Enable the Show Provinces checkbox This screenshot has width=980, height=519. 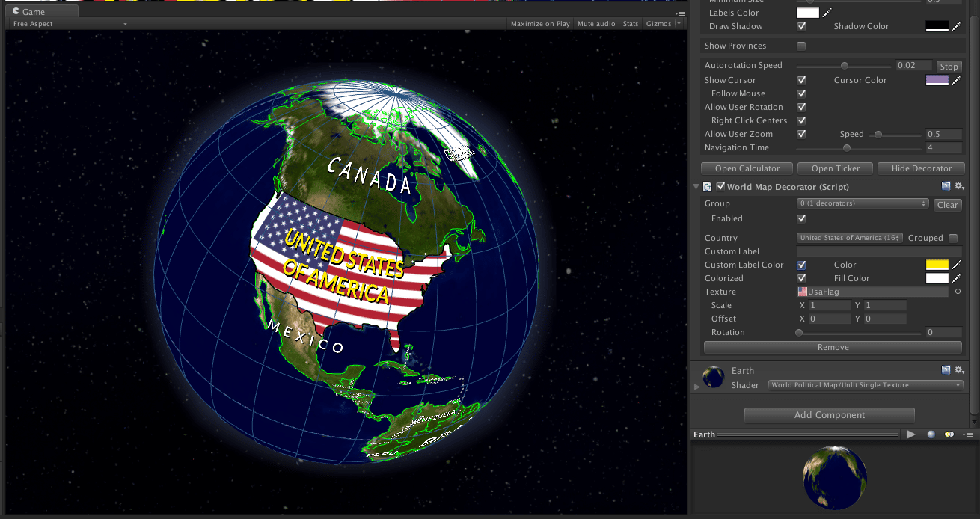(x=801, y=46)
